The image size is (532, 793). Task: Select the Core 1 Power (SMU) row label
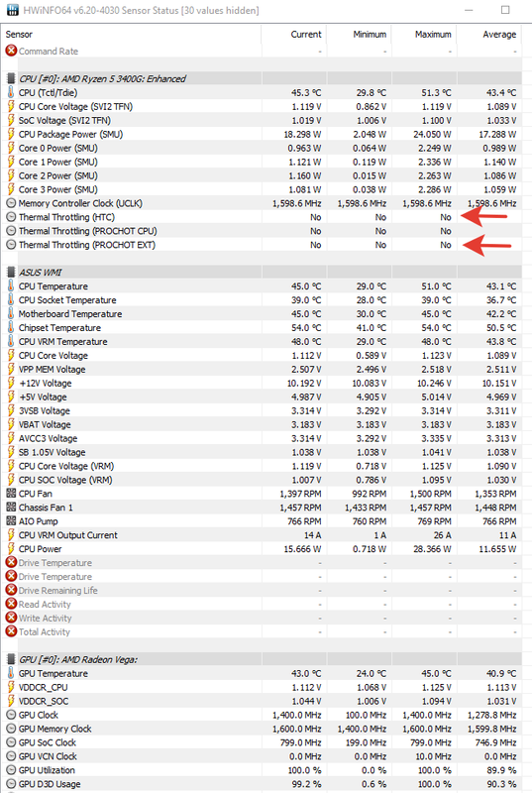(58, 162)
